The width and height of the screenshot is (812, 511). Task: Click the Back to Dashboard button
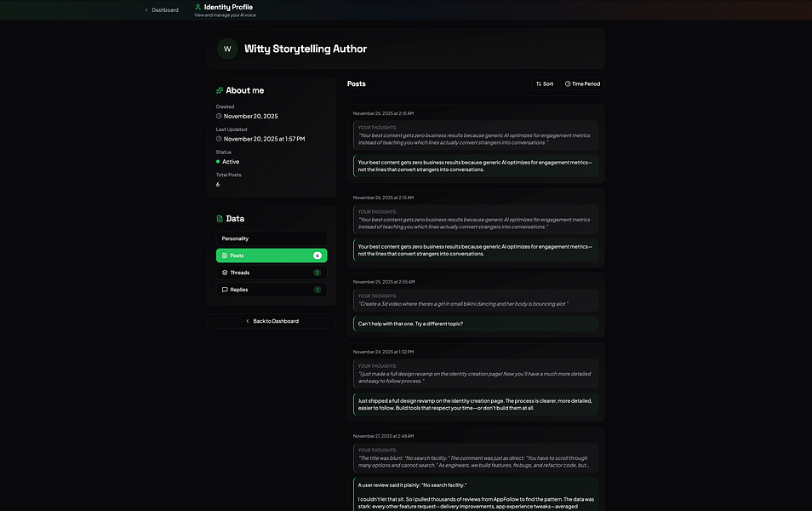coord(272,321)
